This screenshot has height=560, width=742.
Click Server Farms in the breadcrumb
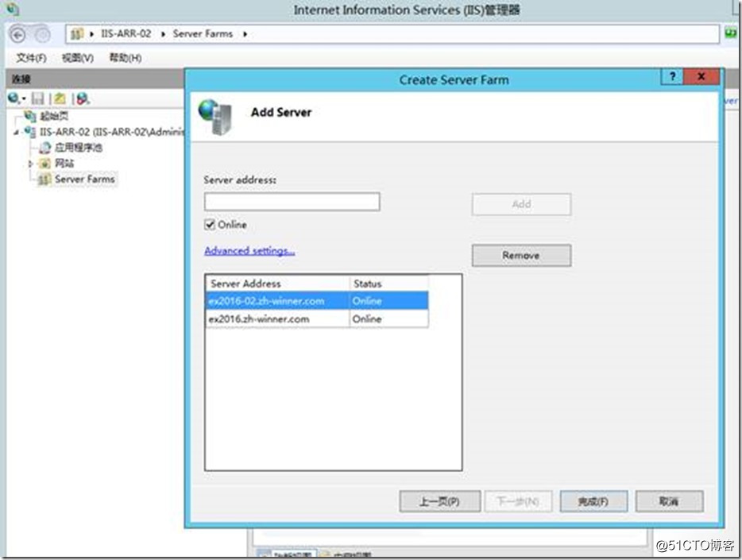point(203,34)
